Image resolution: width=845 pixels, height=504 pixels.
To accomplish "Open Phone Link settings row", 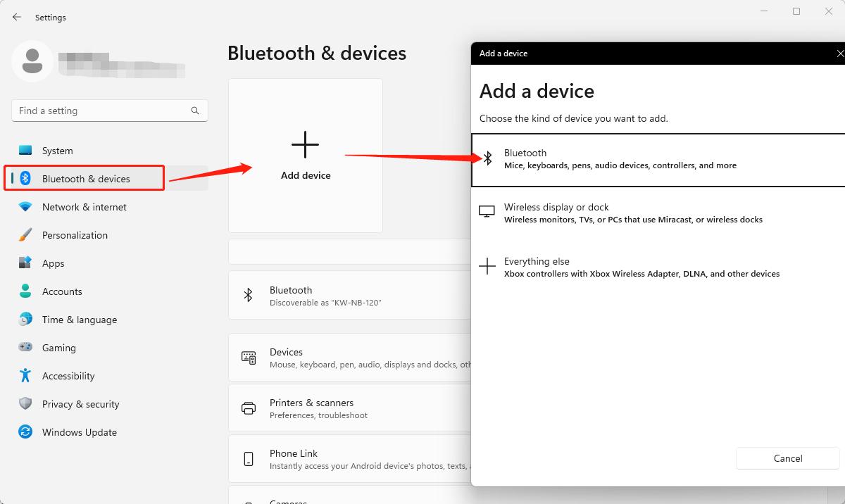I will pos(350,459).
